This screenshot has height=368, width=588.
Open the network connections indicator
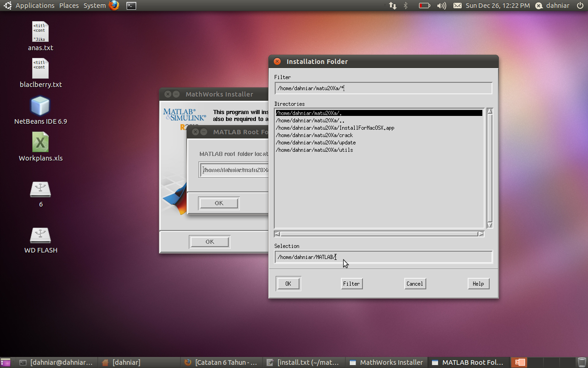pos(393,6)
